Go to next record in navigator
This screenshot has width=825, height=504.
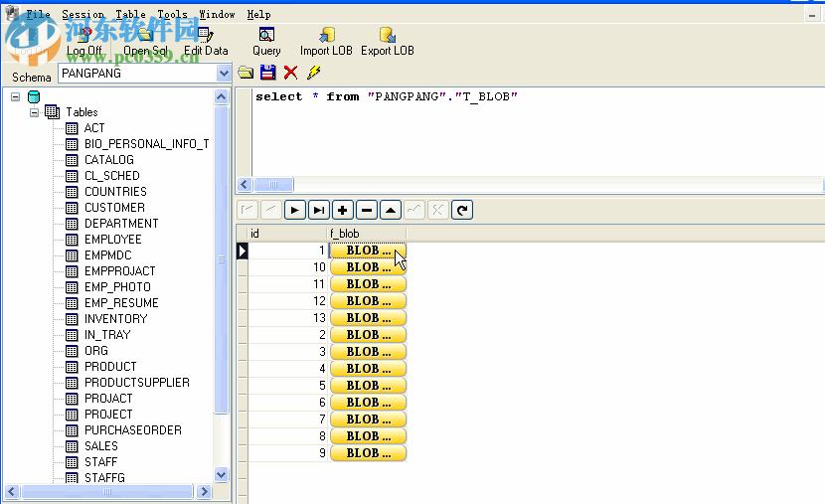[x=295, y=210]
